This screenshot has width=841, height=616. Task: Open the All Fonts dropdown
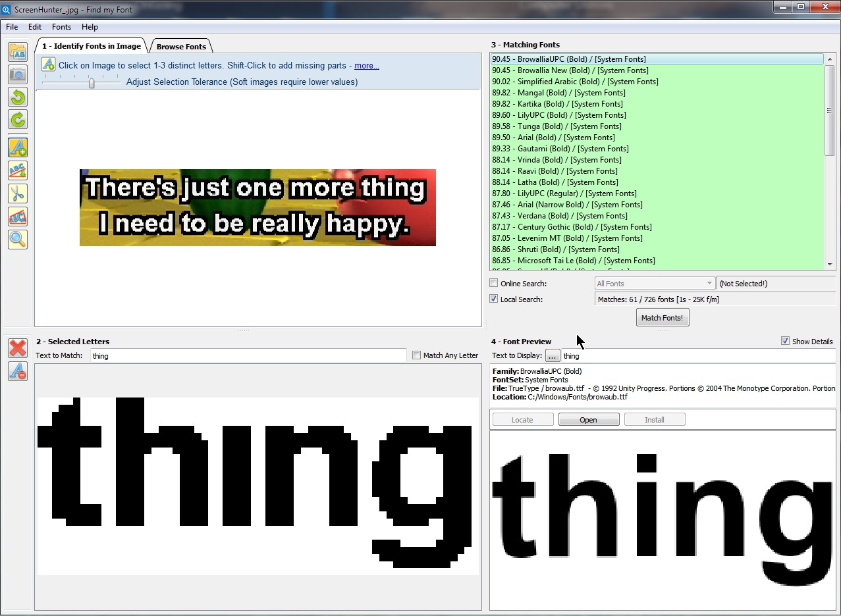(655, 284)
